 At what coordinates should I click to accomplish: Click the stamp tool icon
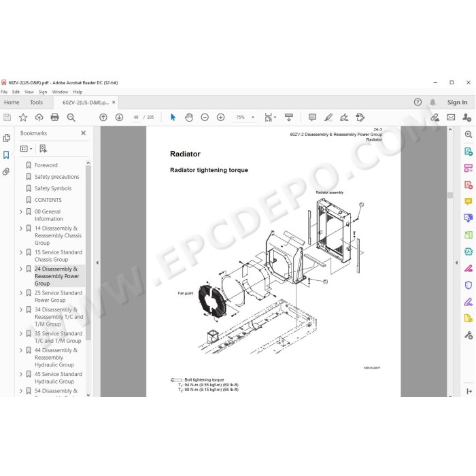tap(360, 118)
